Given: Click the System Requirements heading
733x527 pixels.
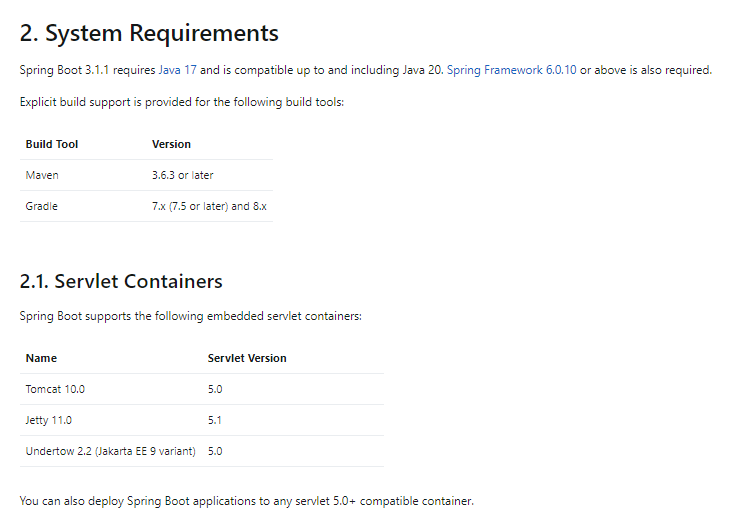Looking at the screenshot, I should tap(149, 33).
